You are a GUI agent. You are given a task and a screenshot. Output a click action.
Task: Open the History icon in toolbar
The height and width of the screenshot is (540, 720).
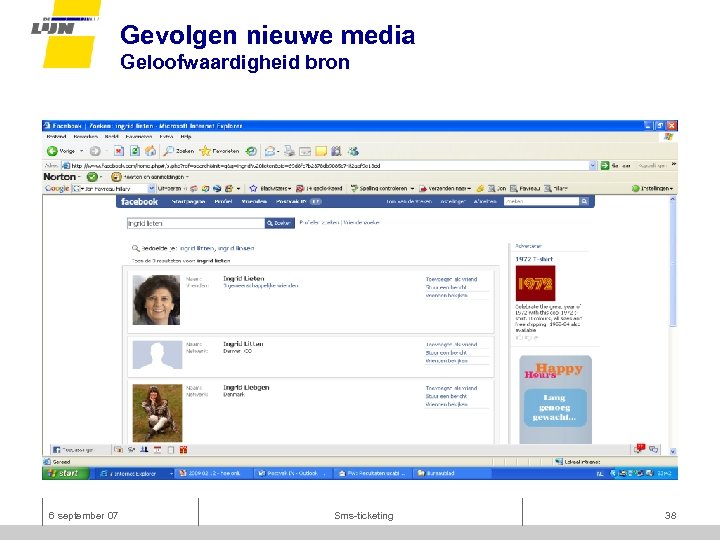point(251,151)
